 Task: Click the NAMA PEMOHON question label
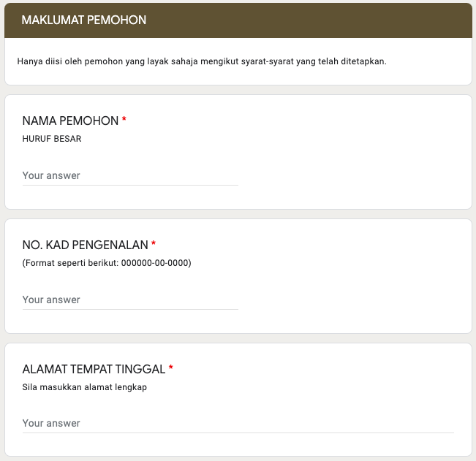[70, 121]
